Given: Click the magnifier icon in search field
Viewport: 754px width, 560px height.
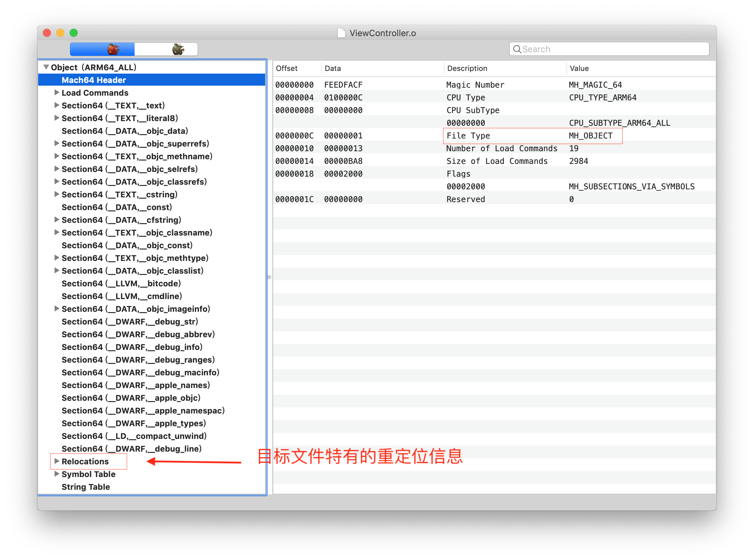Looking at the screenshot, I should [517, 49].
